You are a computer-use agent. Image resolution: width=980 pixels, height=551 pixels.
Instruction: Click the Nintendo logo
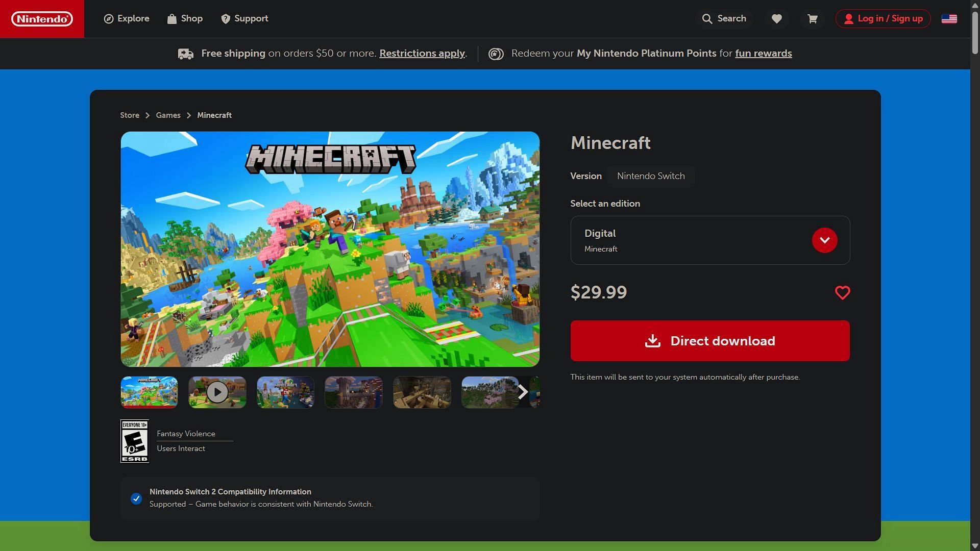pos(42,19)
